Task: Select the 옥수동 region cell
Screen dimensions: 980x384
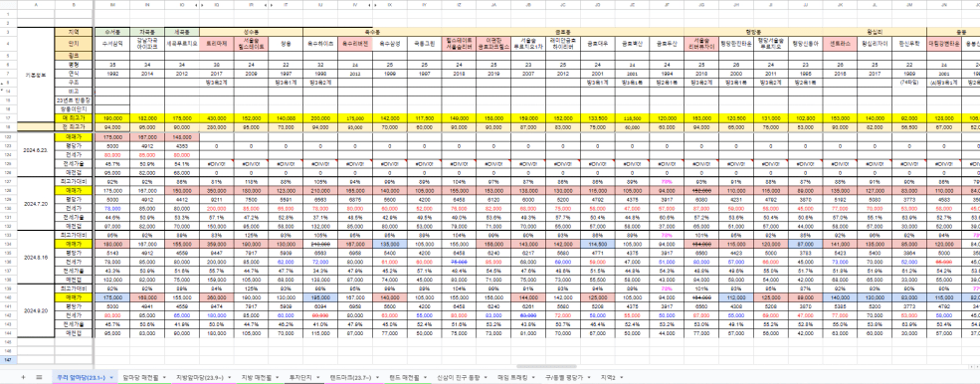Action: click(x=372, y=31)
